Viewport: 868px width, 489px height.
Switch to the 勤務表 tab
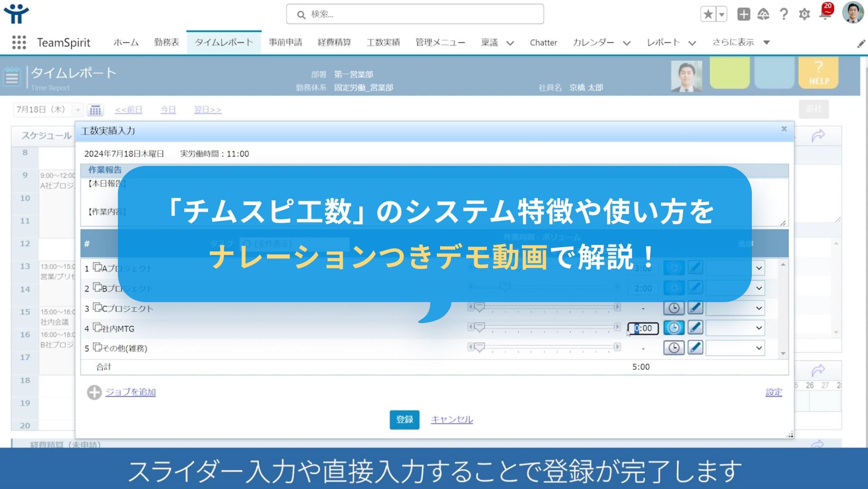(167, 42)
